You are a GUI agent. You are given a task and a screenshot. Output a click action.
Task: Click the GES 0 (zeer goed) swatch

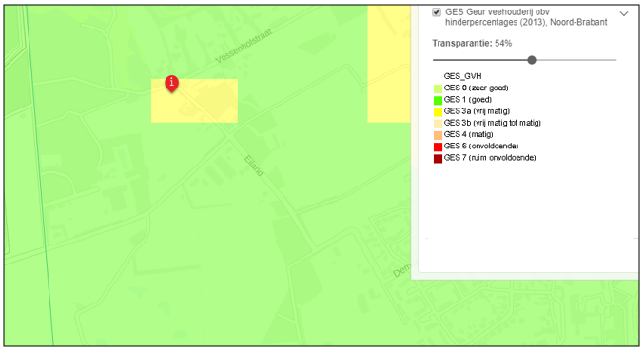(438, 88)
